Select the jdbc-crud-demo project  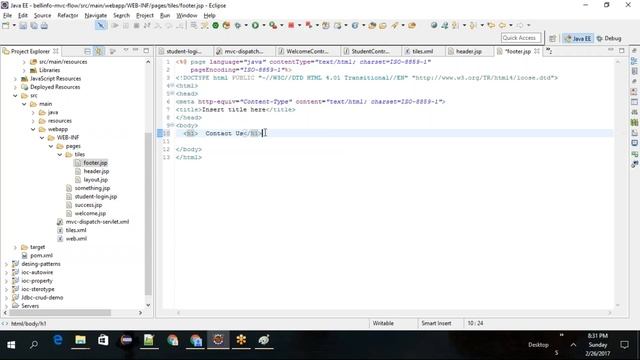[42, 298]
